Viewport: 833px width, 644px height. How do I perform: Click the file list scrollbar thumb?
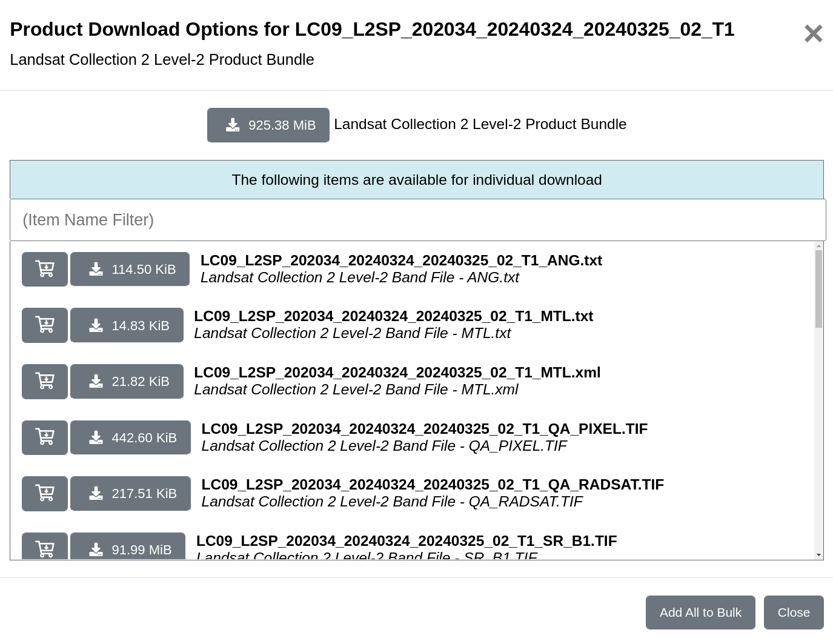818,289
